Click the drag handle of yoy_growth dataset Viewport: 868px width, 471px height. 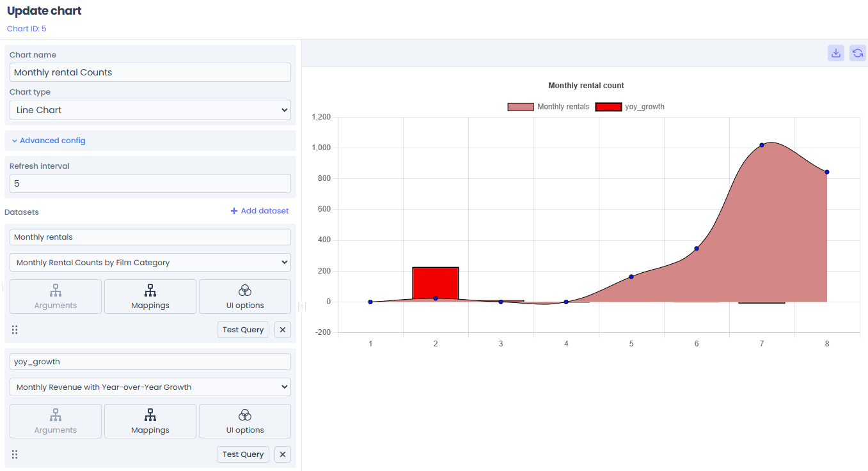[15, 454]
